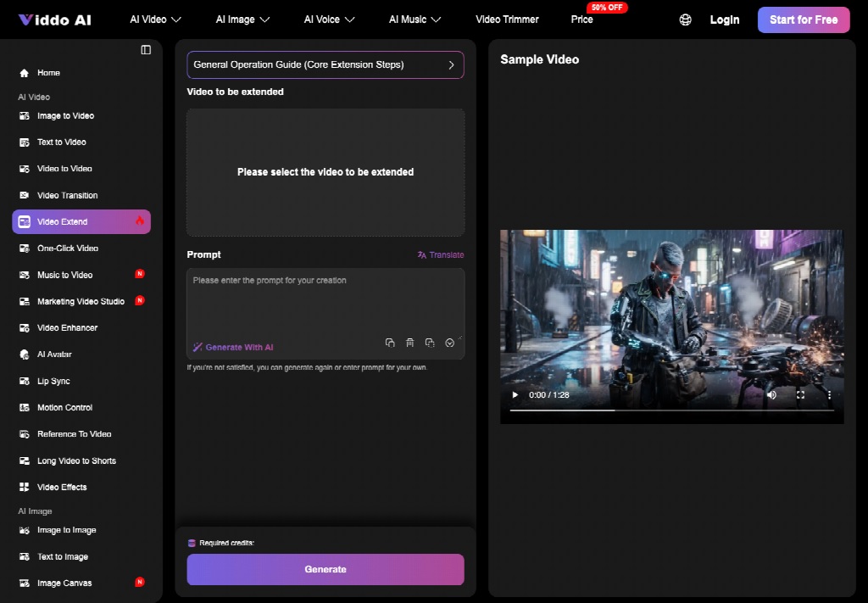Screen dimensions: 868x603
Task: Open the Price page
Action: pos(581,20)
